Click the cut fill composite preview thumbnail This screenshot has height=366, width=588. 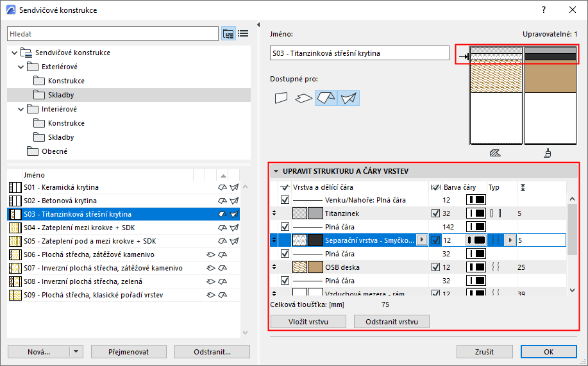click(496, 96)
